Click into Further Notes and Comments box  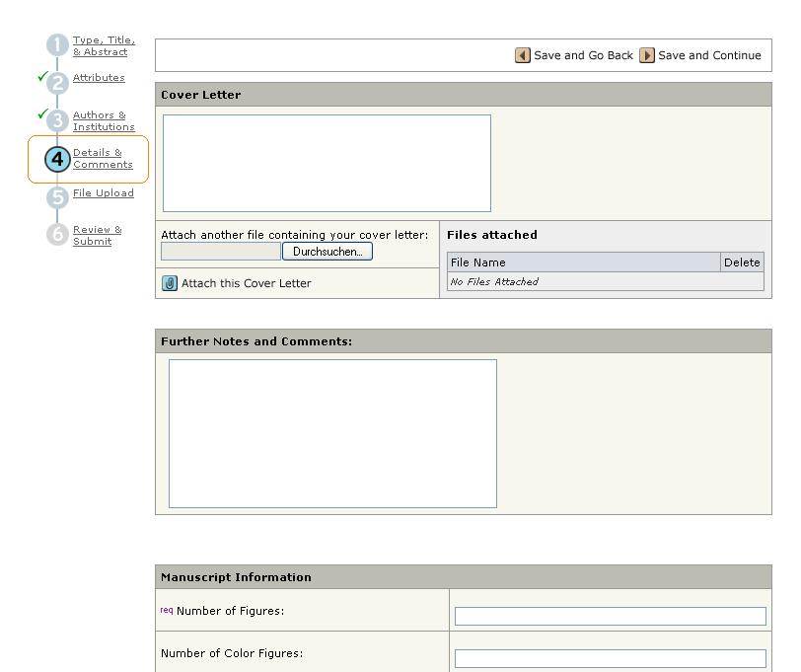332,433
